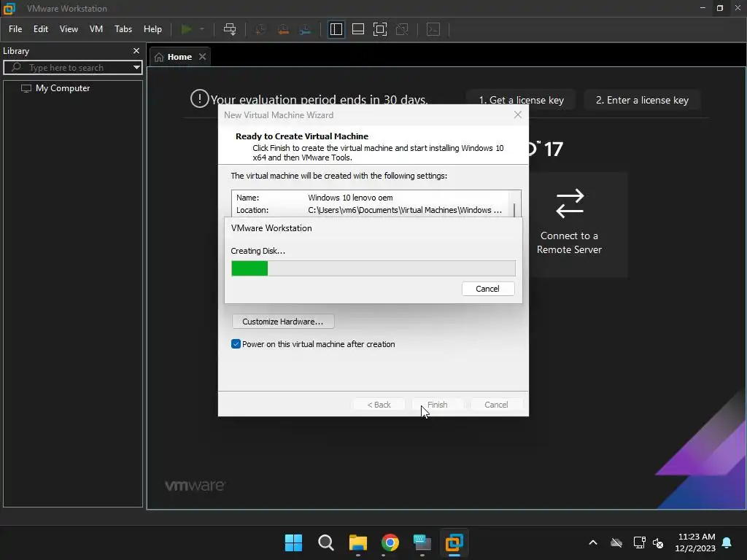Image resolution: width=747 pixels, height=560 pixels.
Task: Click the Location path text
Action: [x=404, y=210]
